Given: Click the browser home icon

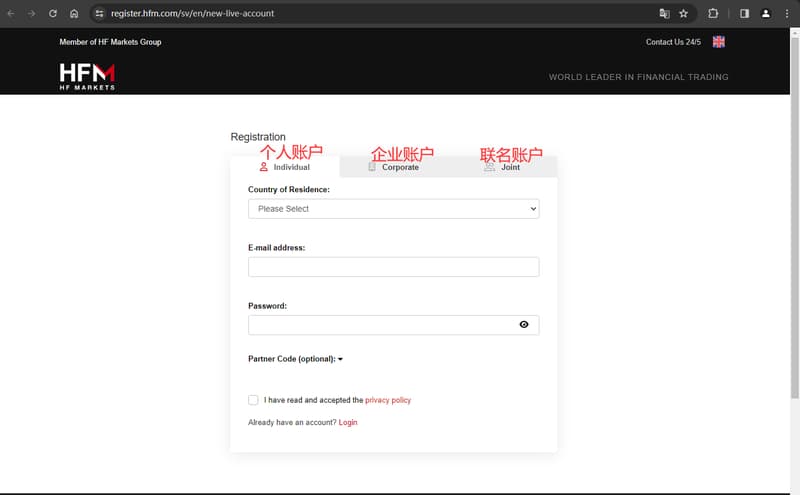Looking at the screenshot, I should point(74,14).
